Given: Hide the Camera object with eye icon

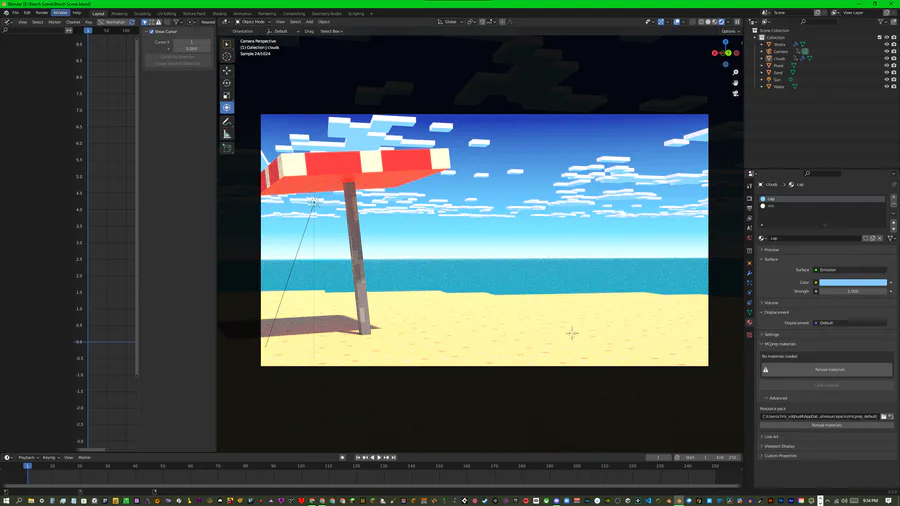Looking at the screenshot, I should point(886,52).
